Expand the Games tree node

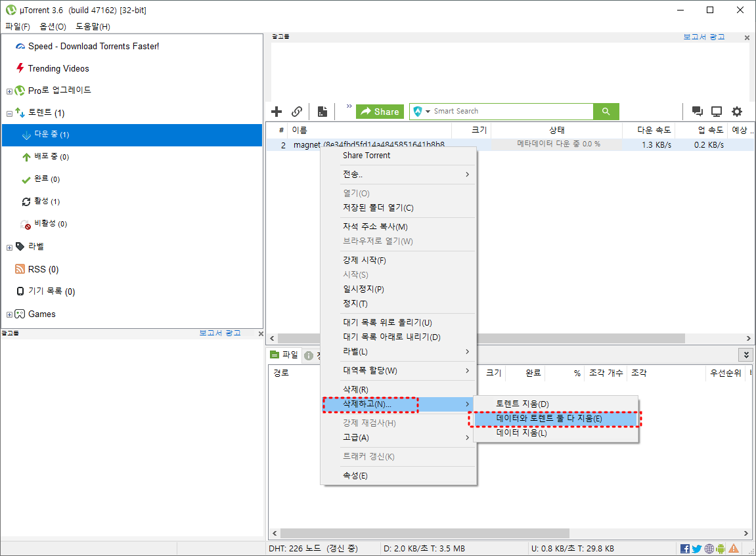click(9, 314)
